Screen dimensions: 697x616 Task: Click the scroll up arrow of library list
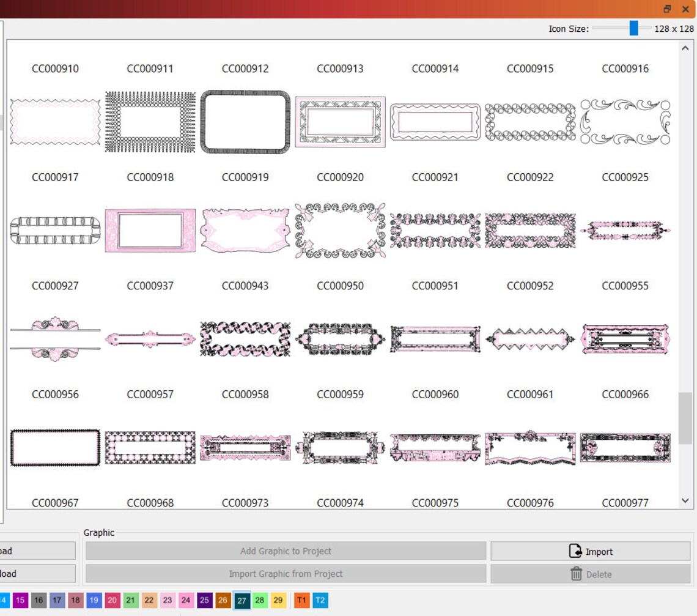point(685,48)
